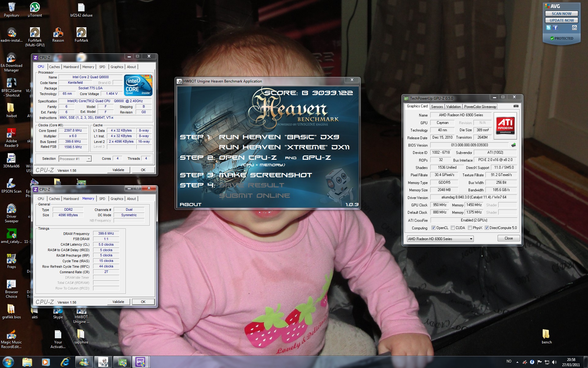The width and height of the screenshot is (588, 368).
Task: Open About tab in bottom CPU-Z window
Action: pyautogui.click(x=131, y=199)
